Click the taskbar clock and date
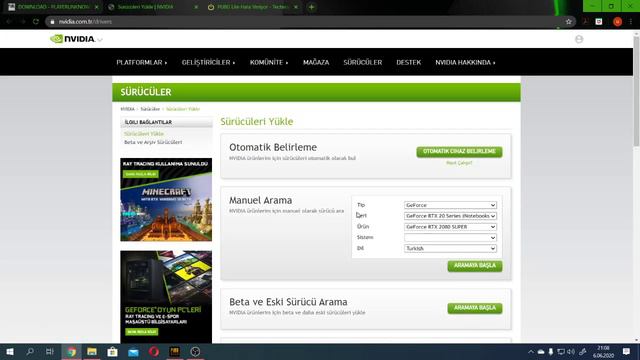Screen dimensions: 640x360 pos(603,351)
